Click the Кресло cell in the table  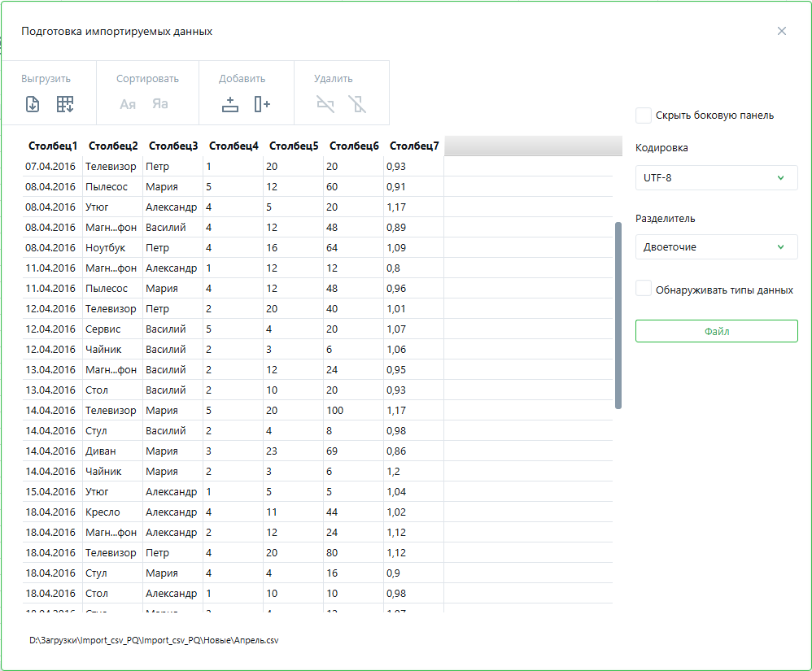pos(103,512)
